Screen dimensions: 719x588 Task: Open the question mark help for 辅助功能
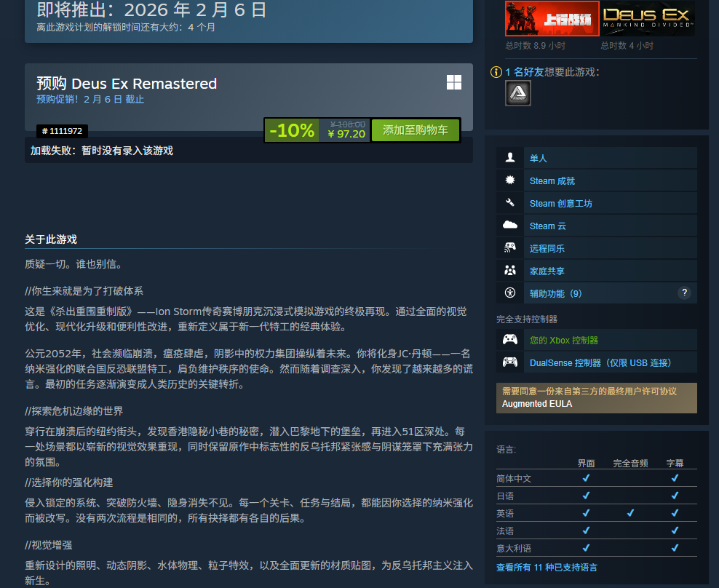tap(685, 293)
